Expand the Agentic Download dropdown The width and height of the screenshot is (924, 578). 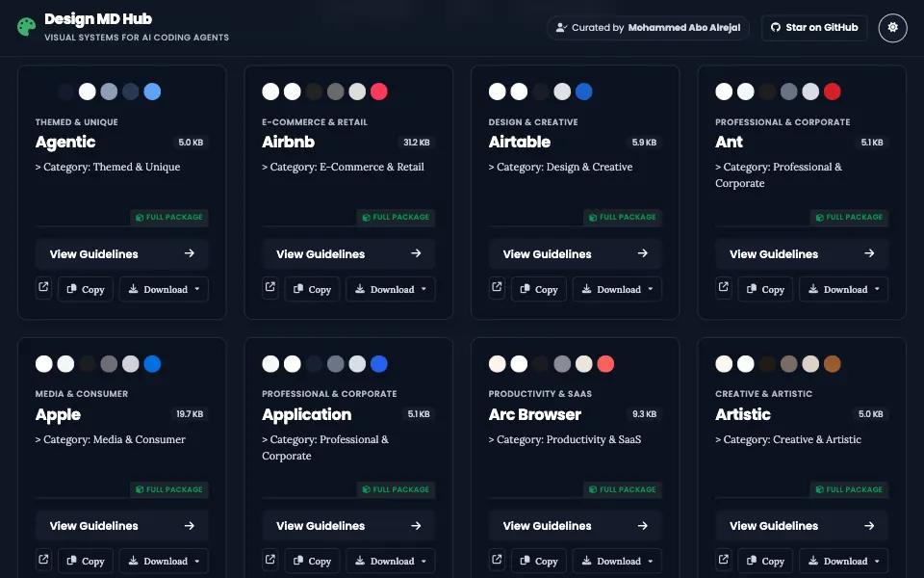[x=164, y=289]
